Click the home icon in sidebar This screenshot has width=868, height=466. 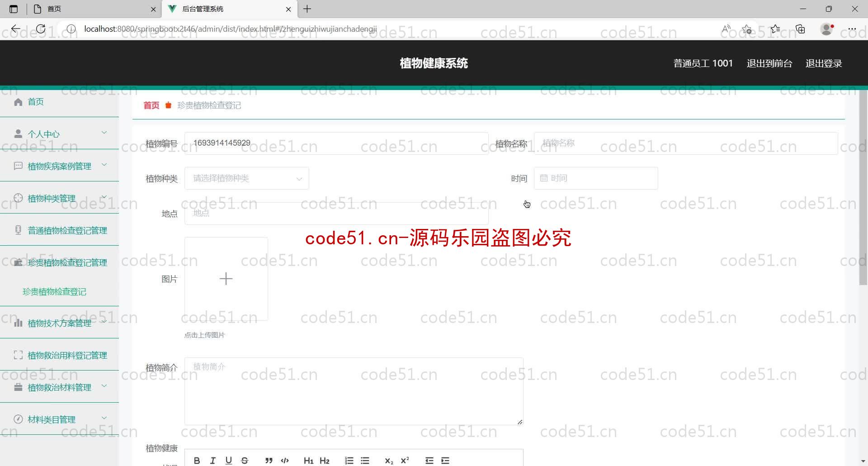point(18,102)
